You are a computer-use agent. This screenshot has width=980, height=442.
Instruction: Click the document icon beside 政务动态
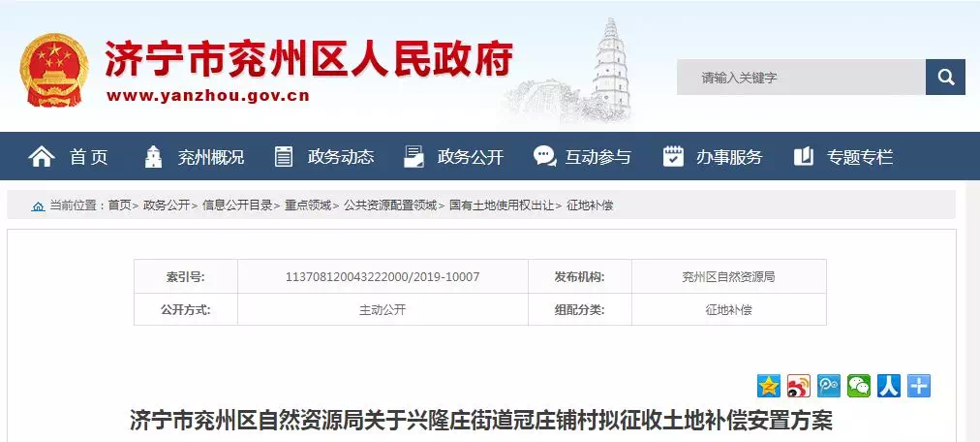(283, 156)
